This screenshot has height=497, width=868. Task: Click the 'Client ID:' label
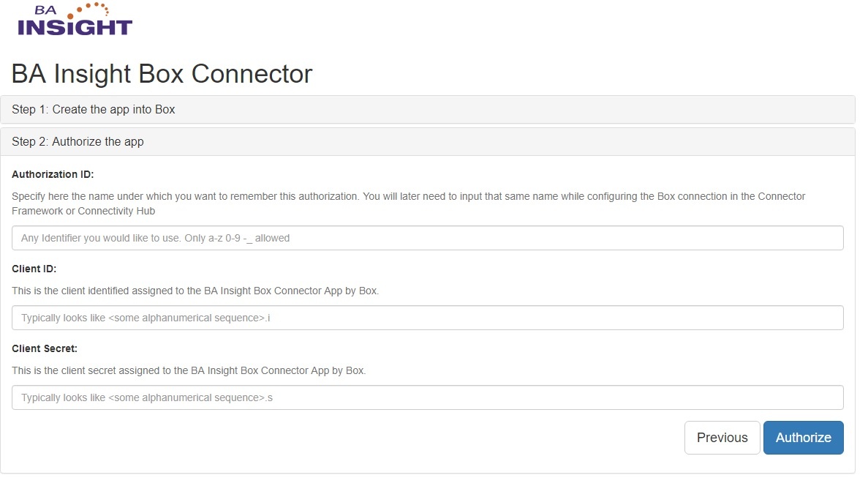coord(34,269)
